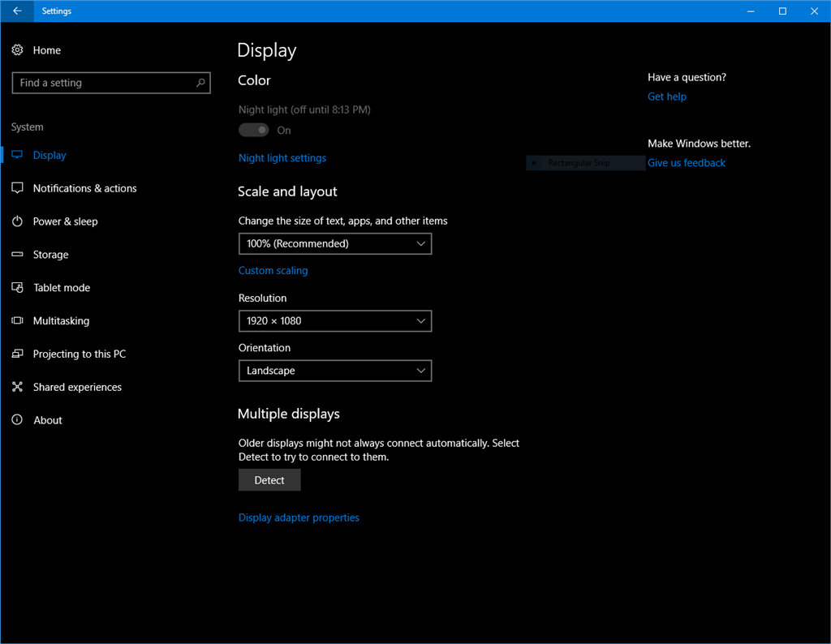Open Multitasking settings
Viewport: 831px width, 644px height.
[x=17, y=320]
